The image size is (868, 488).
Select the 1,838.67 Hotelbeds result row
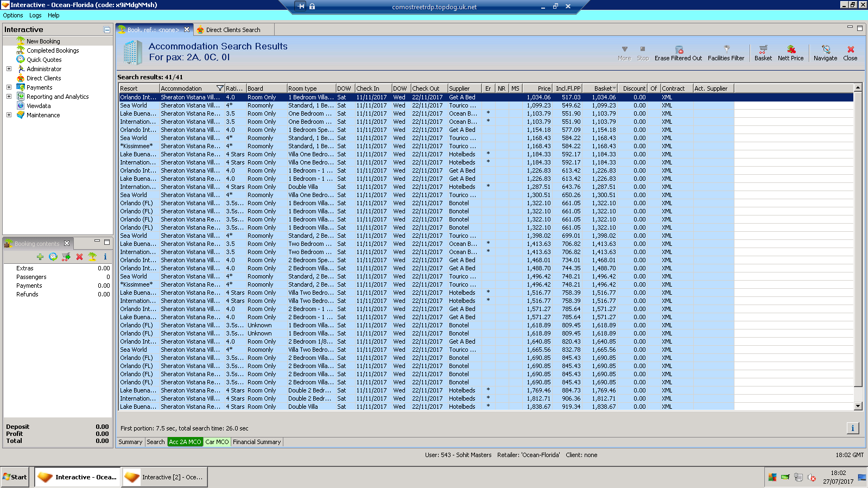point(486,407)
